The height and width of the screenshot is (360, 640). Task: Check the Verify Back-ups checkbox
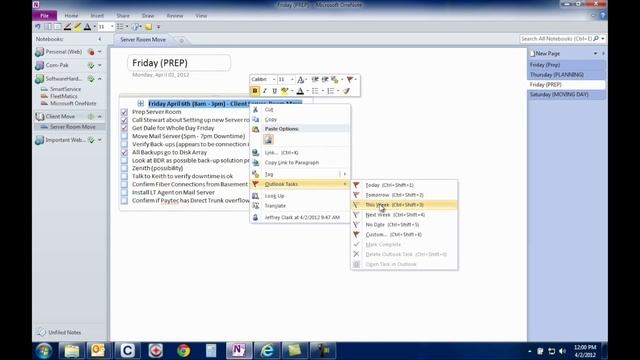tap(124, 144)
